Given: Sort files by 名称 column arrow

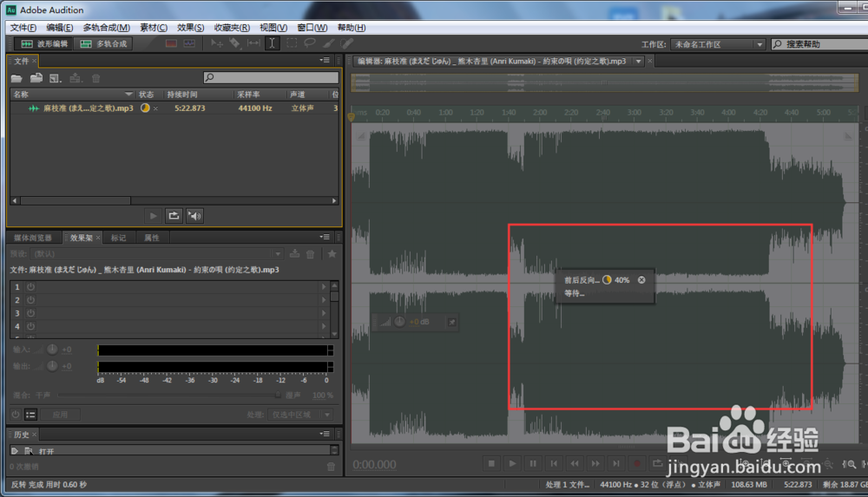Looking at the screenshot, I should tap(128, 94).
